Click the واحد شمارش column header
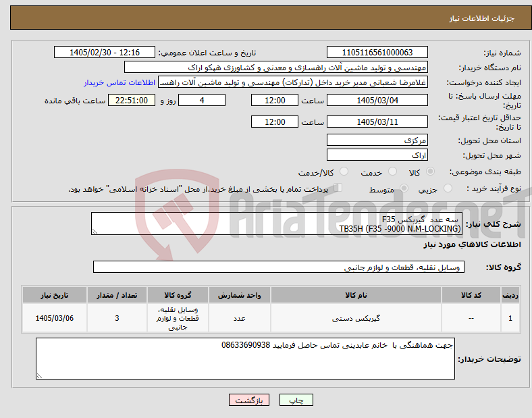The height and width of the screenshot is (418, 532). point(239,295)
